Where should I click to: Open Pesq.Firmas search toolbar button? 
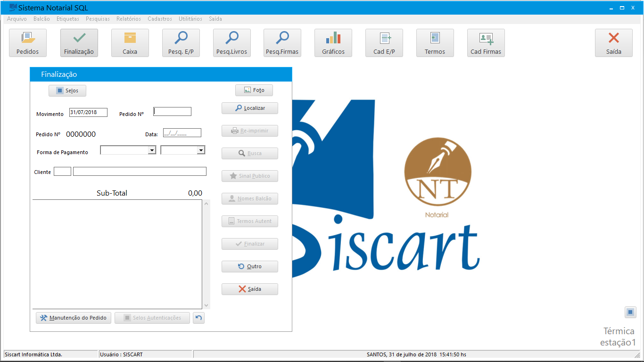(282, 43)
